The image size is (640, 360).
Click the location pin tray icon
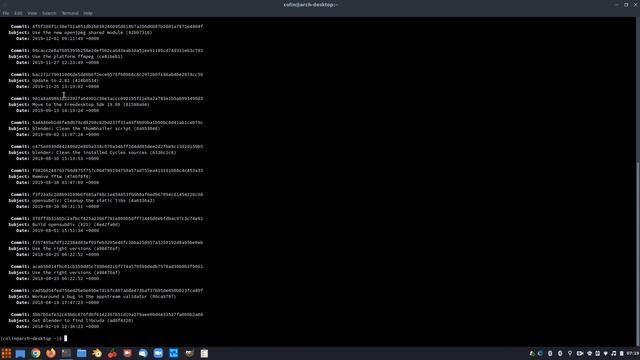point(570,353)
